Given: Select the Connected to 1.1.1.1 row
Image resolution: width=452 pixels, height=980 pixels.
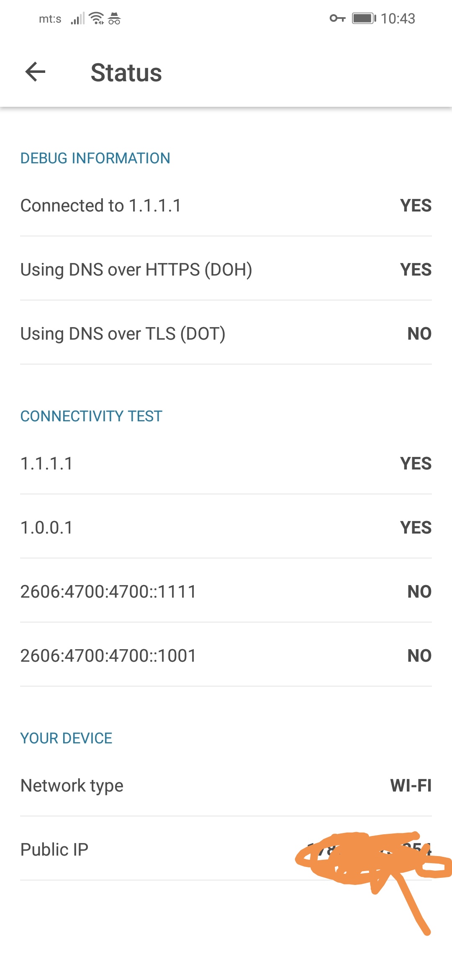Looking at the screenshot, I should pos(226,206).
